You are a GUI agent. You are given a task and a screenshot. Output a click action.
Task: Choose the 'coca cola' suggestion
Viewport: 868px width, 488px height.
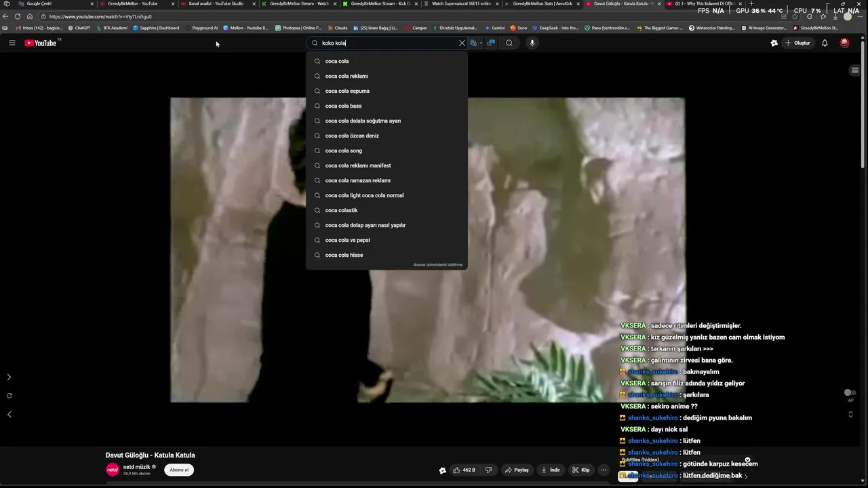click(387, 61)
